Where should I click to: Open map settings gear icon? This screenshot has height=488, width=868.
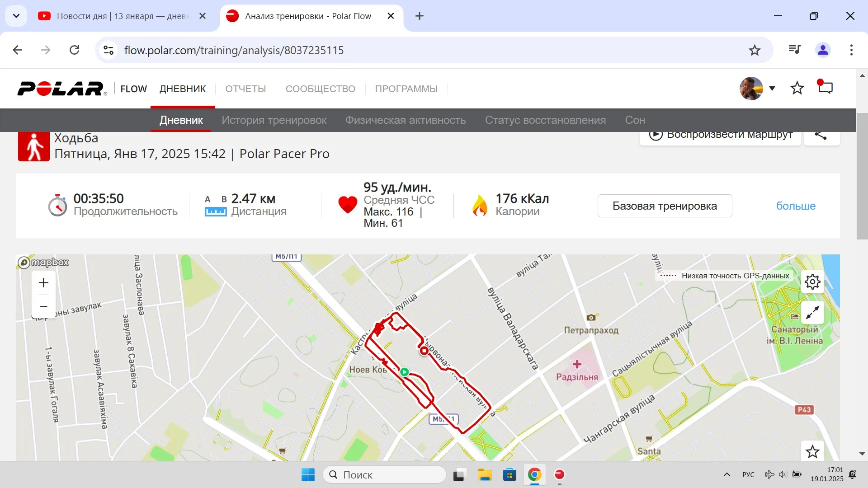[x=812, y=282]
